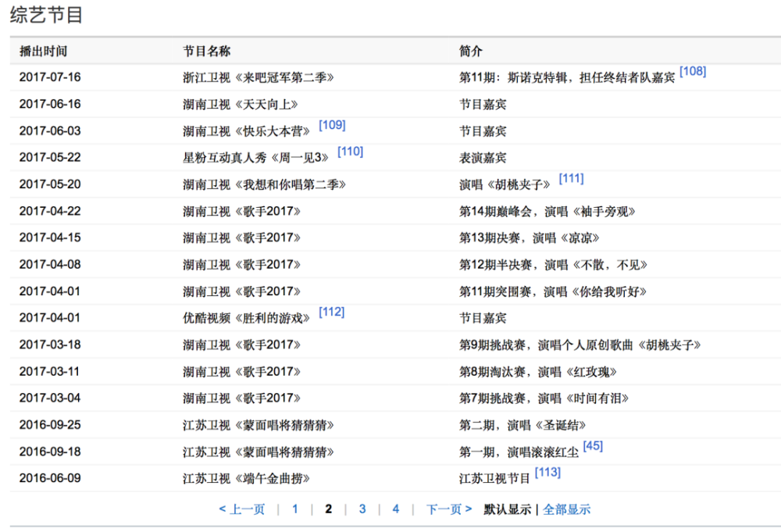The image size is (781, 532).
Task: Click the 简介 column header
Action: pyautogui.click(x=471, y=52)
